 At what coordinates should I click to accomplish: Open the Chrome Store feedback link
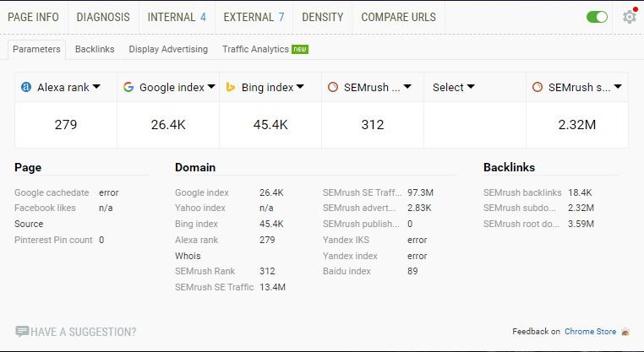590,332
